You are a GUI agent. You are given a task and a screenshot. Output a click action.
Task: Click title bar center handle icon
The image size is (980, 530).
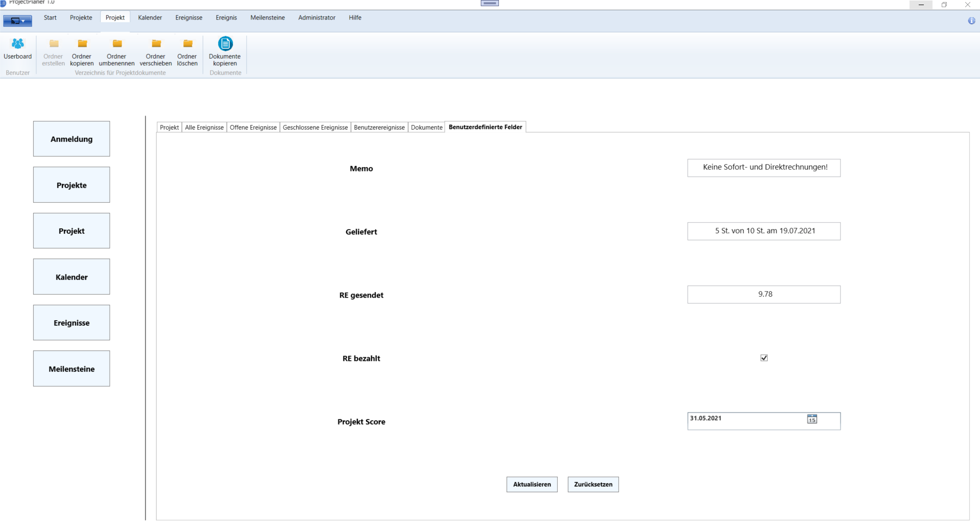tap(490, 3)
